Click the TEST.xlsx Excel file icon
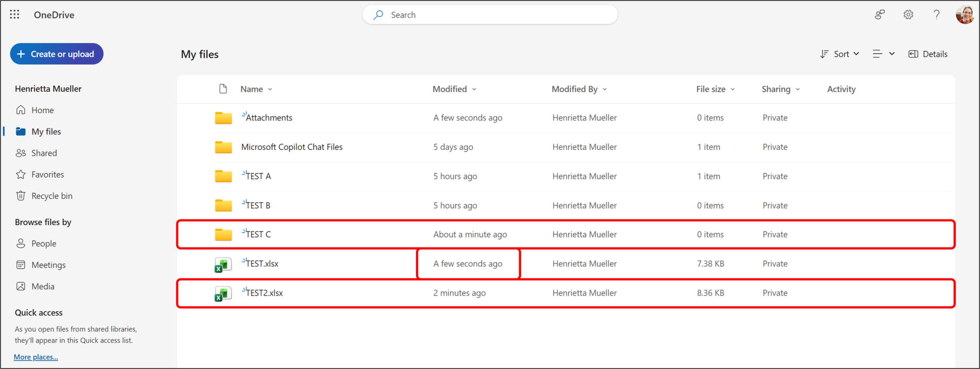 tap(223, 264)
